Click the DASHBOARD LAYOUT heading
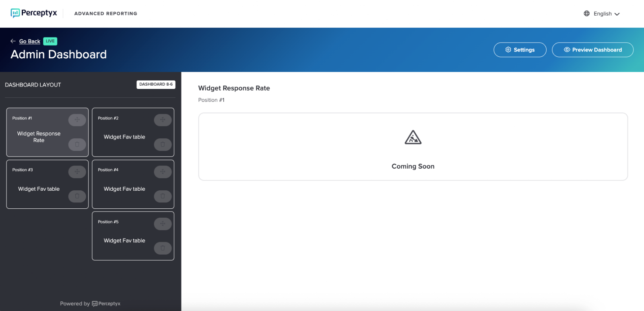644x311 pixels. pos(33,85)
